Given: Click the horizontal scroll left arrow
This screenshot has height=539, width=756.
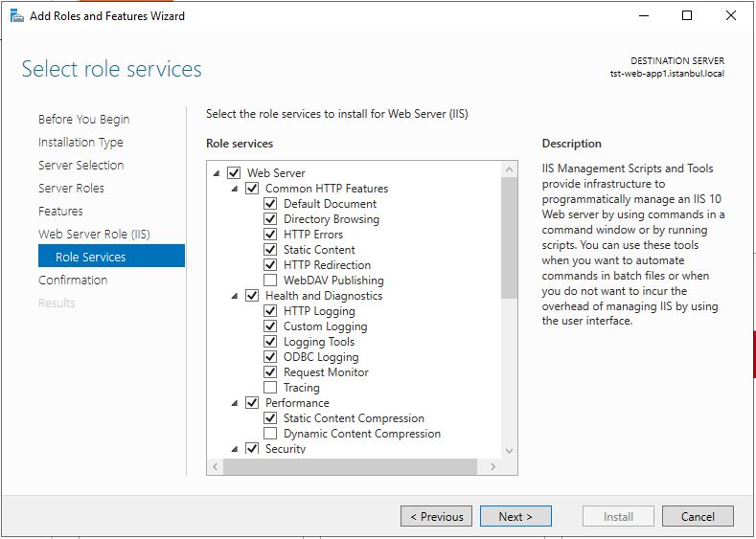Looking at the screenshot, I should (215, 466).
